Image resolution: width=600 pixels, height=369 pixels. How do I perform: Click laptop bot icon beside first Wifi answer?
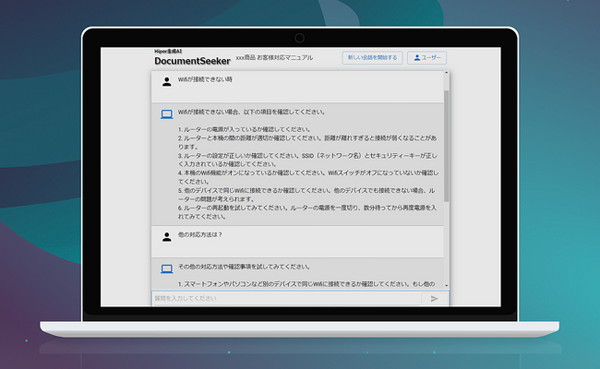pyautogui.click(x=167, y=114)
